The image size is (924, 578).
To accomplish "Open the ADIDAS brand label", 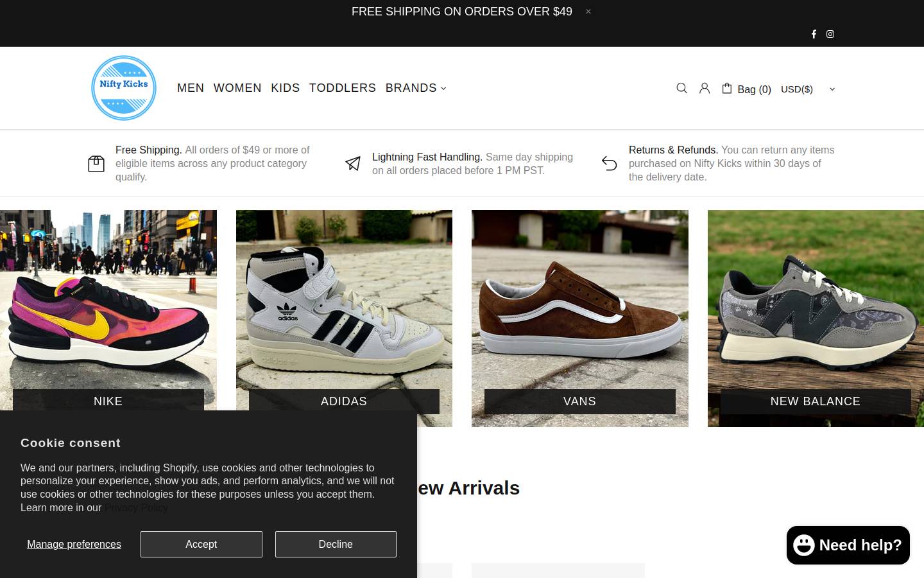I will [x=344, y=401].
